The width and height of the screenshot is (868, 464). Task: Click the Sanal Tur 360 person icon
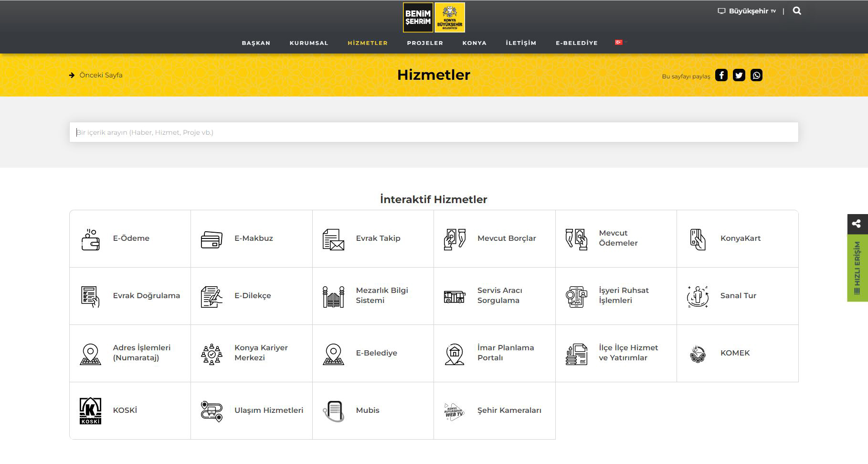698,296
